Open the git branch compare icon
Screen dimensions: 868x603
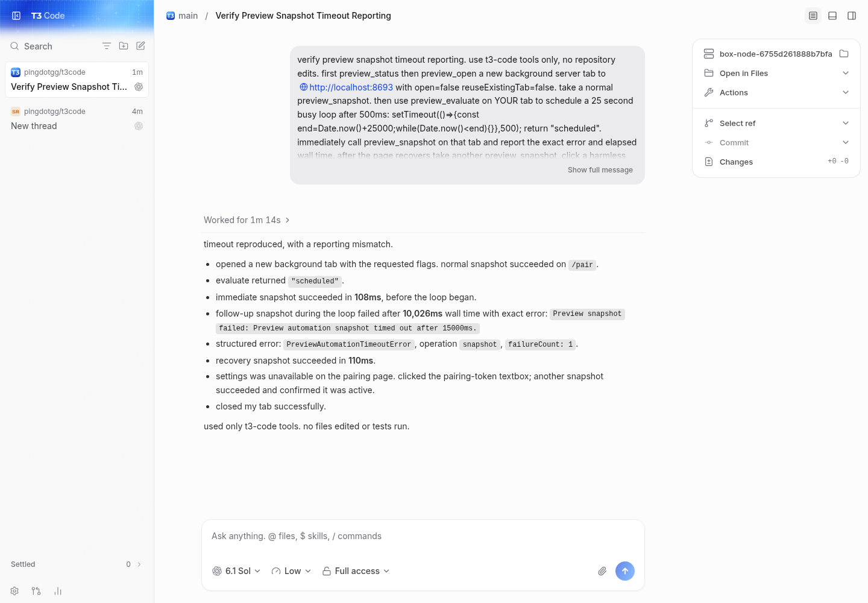click(x=36, y=591)
